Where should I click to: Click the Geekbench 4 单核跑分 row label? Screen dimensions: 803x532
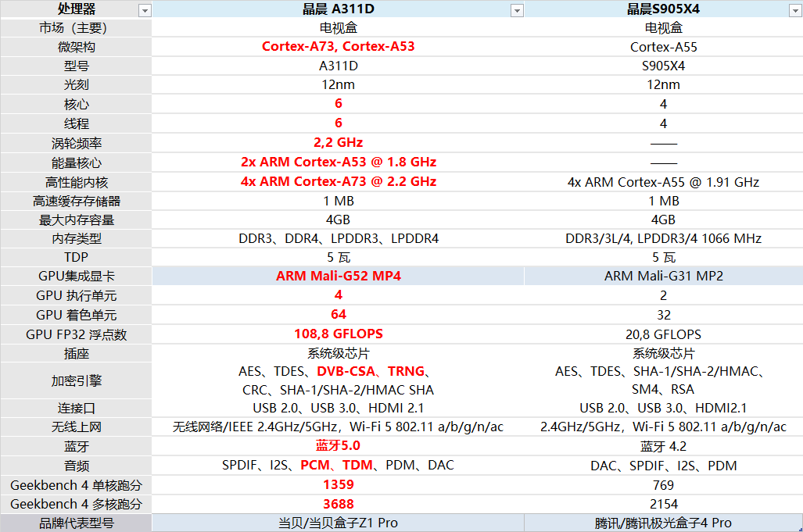coord(76,485)
